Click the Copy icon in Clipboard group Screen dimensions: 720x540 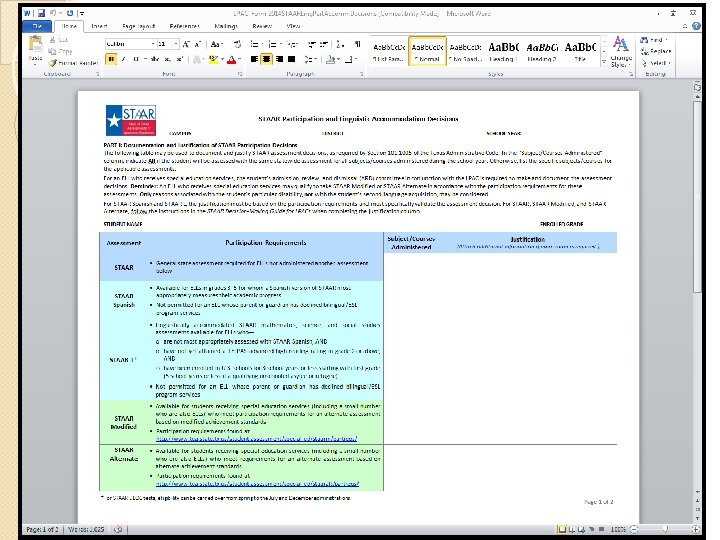pos(52,51)
